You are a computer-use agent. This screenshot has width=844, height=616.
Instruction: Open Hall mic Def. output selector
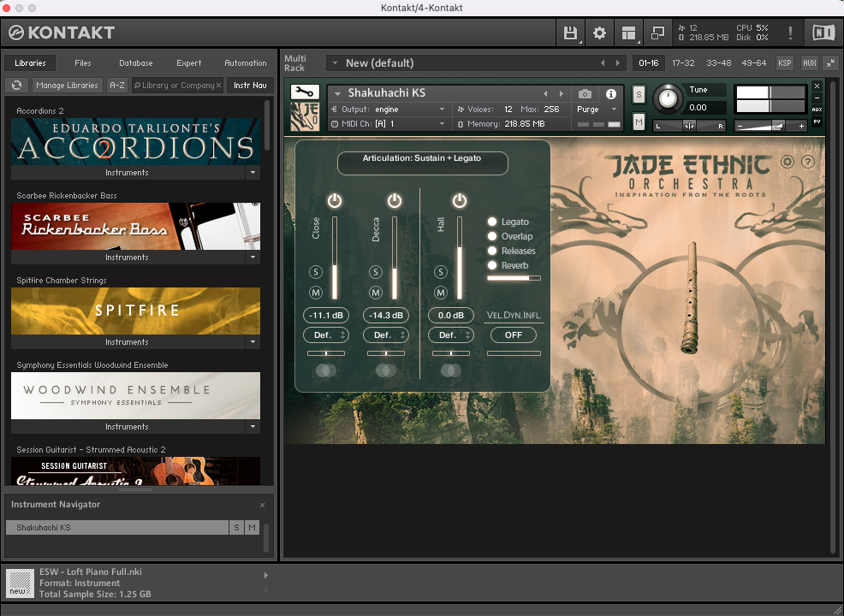pos(451,335)
